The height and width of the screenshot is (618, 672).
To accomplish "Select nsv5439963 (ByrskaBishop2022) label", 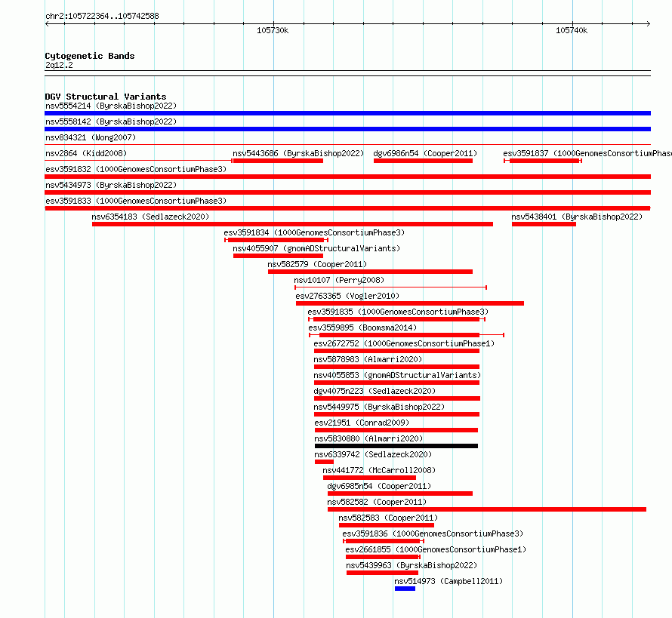I will tap(412, 565).
